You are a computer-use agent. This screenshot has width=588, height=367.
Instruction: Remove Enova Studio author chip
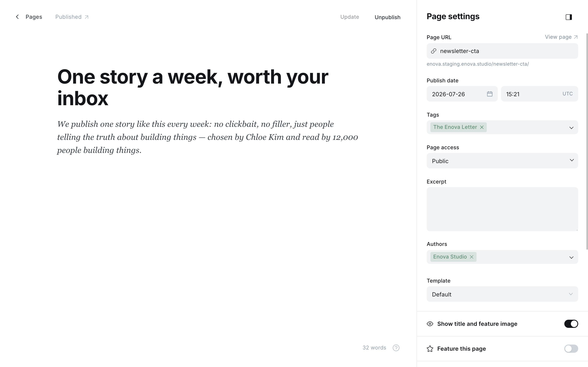471,257
